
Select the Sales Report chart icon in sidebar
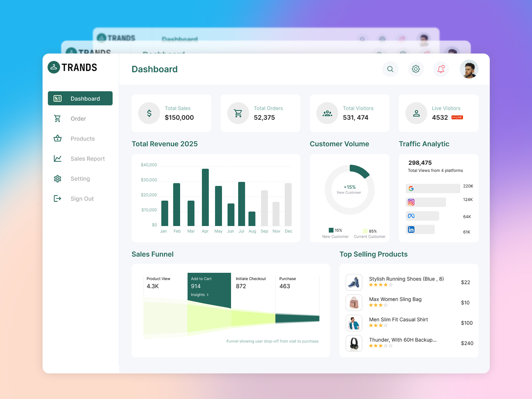tap(57, 159)
